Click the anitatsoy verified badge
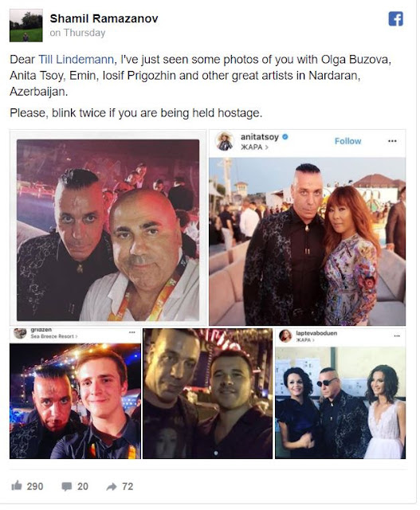Image resolution: width=420 pixels, height=510 pixels. click(x=285, y=137)
